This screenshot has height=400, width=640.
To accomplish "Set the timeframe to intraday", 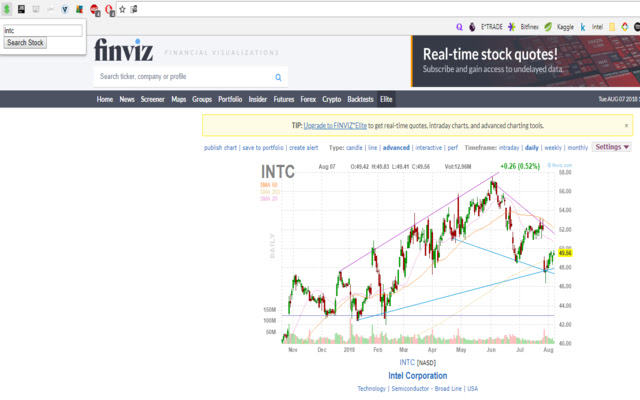I will click(509, 148).
